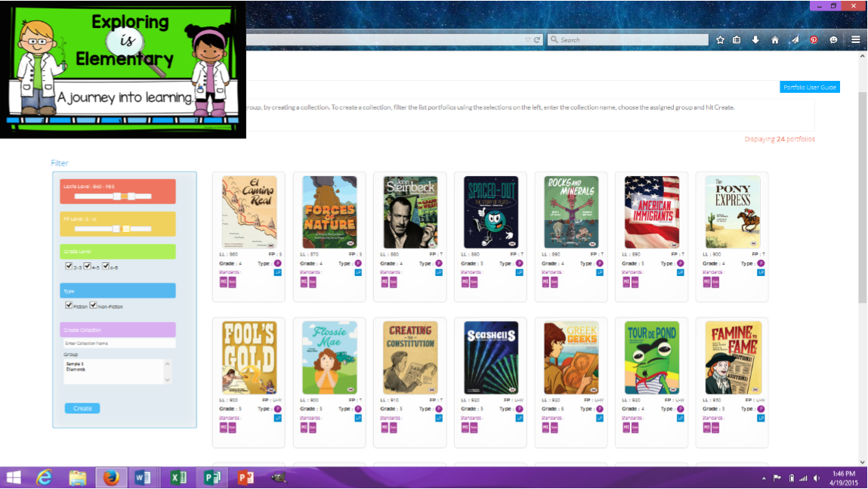Viewport: 868px width, 489px height.
Task: Click the Sum badge on Rocks and Minerals card
Action: click(x=554, y=283)
